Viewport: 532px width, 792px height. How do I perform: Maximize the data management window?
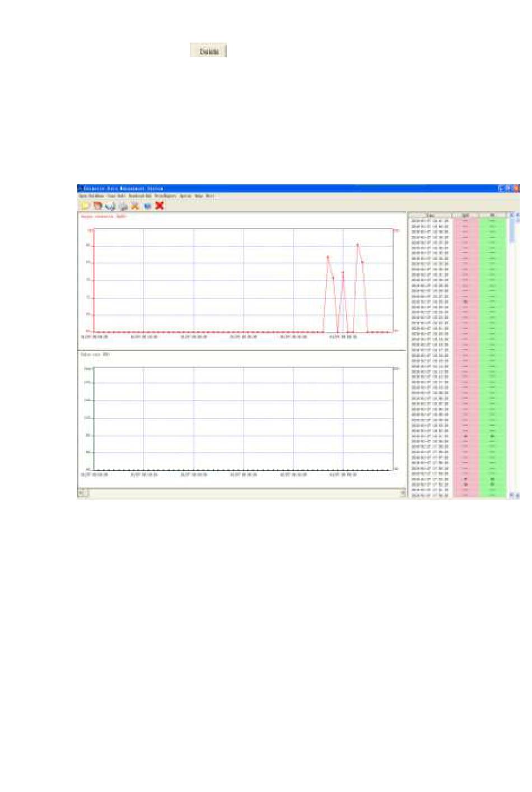click(x=508, y=189)
